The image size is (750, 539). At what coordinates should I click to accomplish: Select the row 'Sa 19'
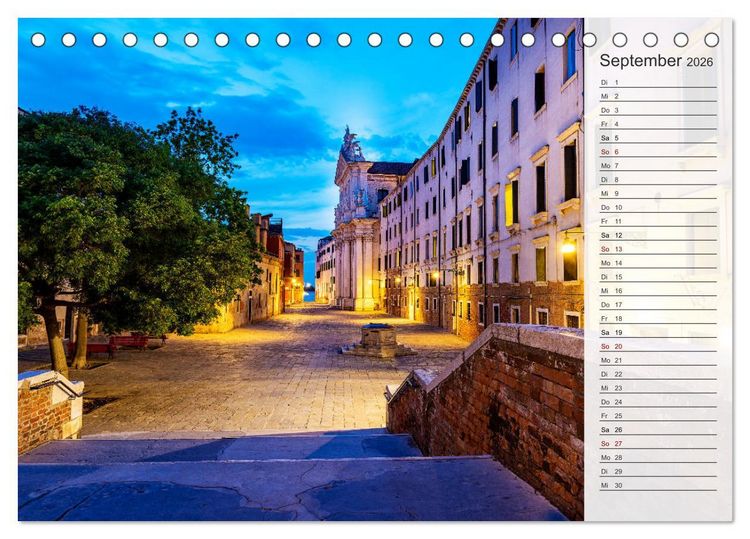(x=658, y=332)
